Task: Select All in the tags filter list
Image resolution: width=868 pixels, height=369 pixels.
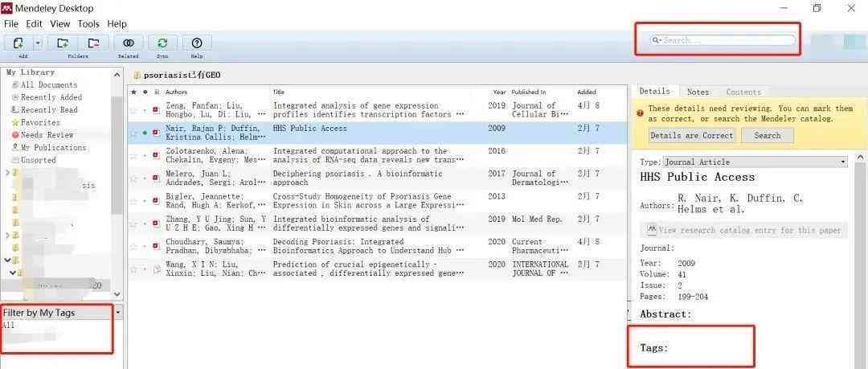Action: pyautogui.click(x=8, y=326)
